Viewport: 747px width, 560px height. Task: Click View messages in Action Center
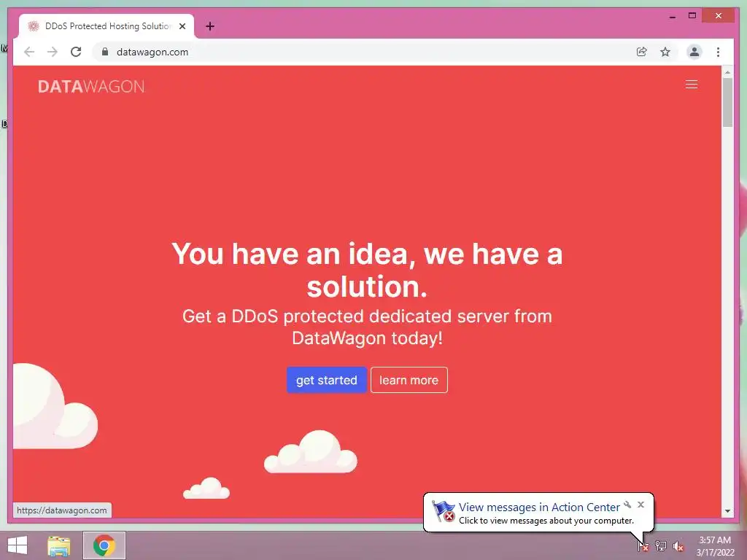point(539,507)
